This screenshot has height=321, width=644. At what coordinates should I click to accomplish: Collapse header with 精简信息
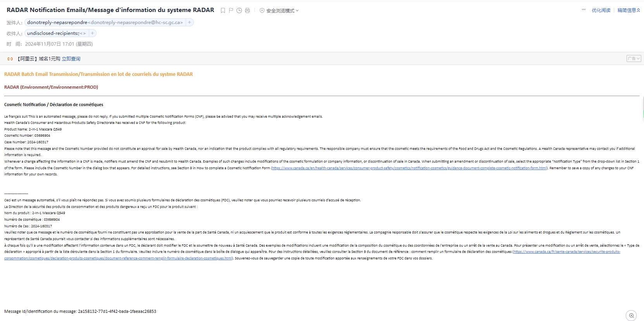click(x=628, y=10)
